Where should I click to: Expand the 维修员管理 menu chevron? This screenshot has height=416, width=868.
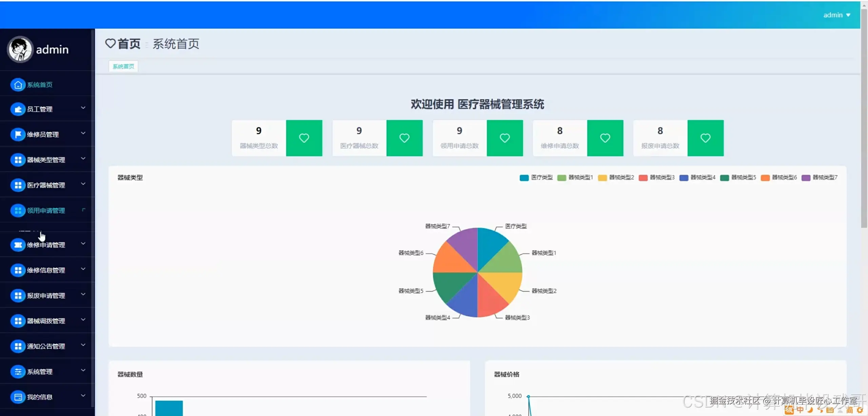[x=83, y=133]
